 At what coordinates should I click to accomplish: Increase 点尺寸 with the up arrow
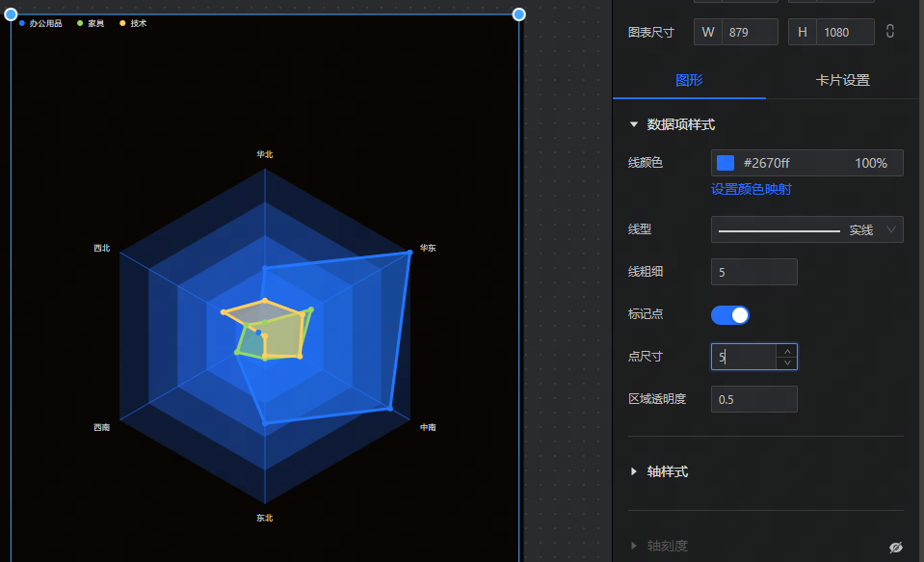tap(787, 351)
